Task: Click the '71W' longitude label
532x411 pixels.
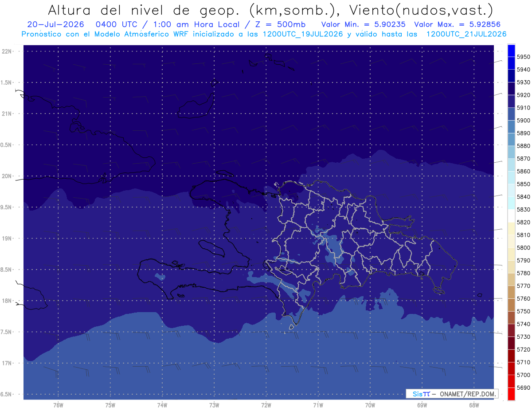Action: [x=318, y=405]
